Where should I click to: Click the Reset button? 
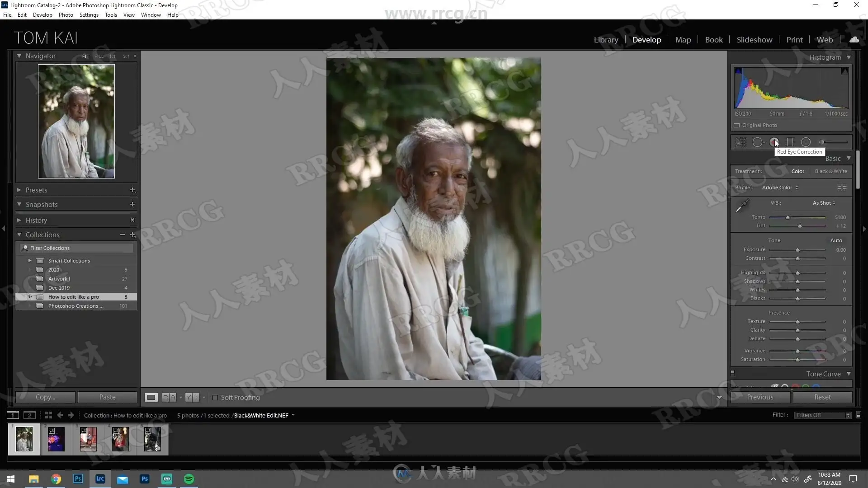[822, 397]
